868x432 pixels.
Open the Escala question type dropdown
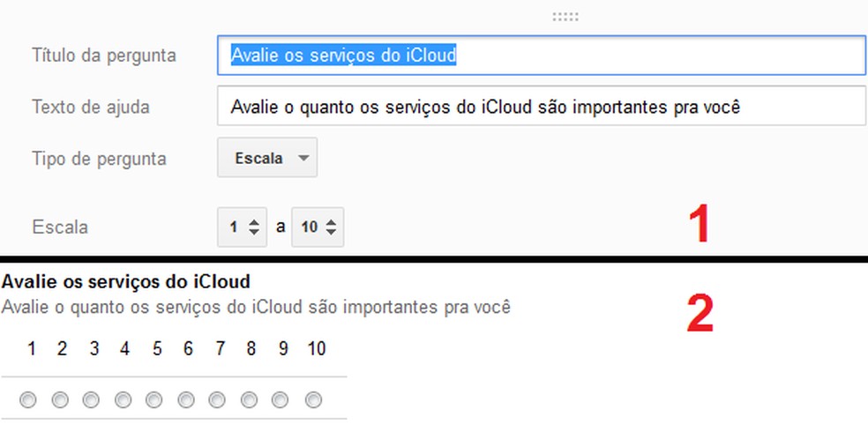coord(267,159)
